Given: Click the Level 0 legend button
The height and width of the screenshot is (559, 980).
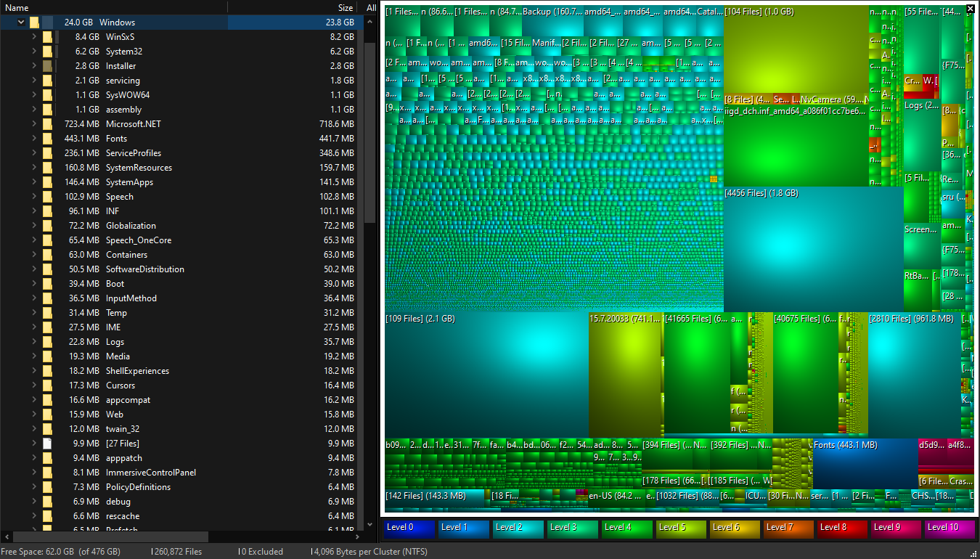Looking at the screenshot, I should point(408,529).
